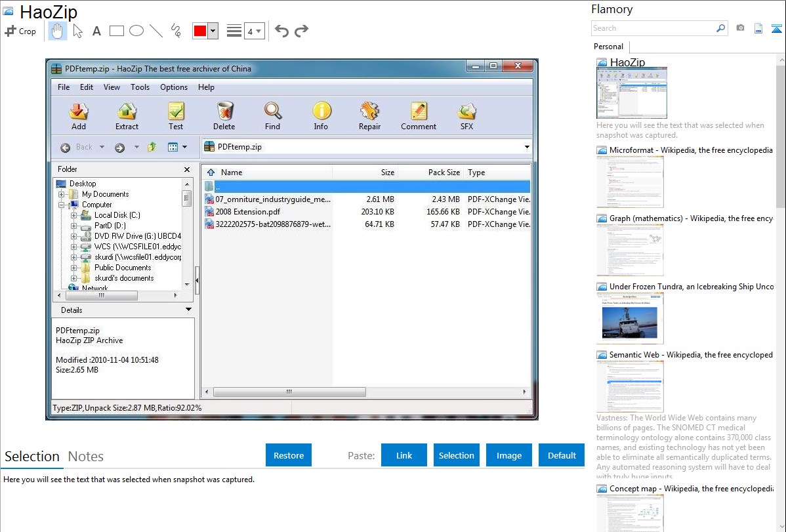The width and height of the screenshot is (786, 532).
Task: Open the Tools menu in HaoZip
Action: 140,87
